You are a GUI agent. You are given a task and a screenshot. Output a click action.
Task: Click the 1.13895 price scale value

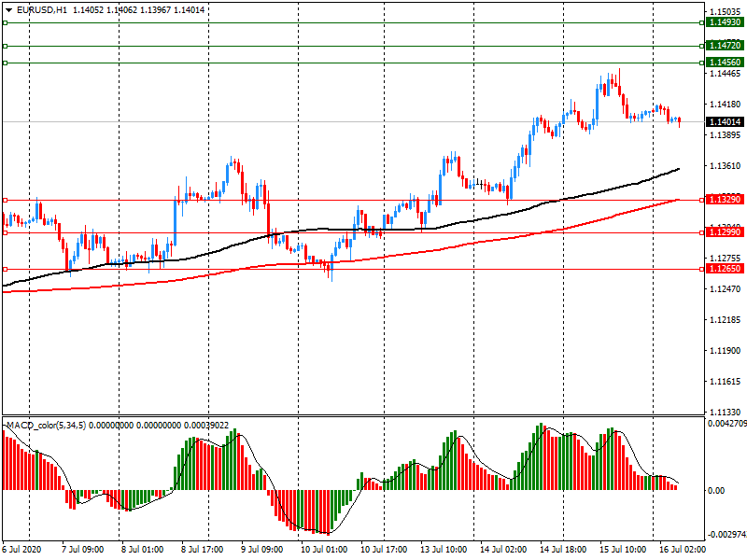coord(726,135)
